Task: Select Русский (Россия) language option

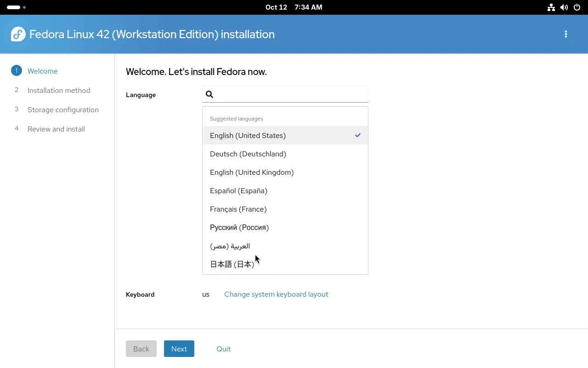Action: 239,227
